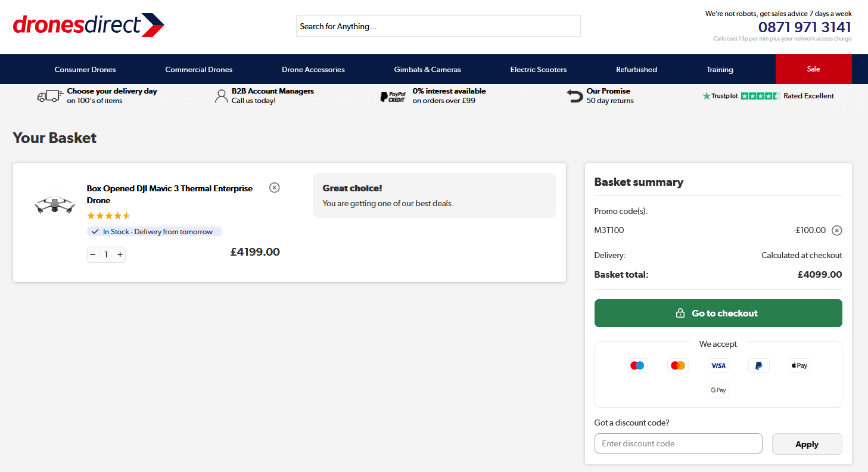Click Choose your delivery day text

coord(112,91)
